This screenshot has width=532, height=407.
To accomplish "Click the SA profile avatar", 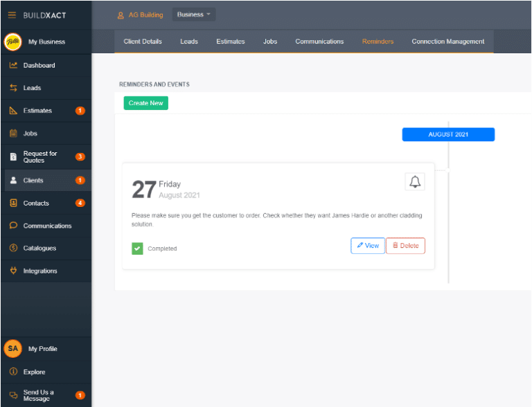I will coord(13,349).
